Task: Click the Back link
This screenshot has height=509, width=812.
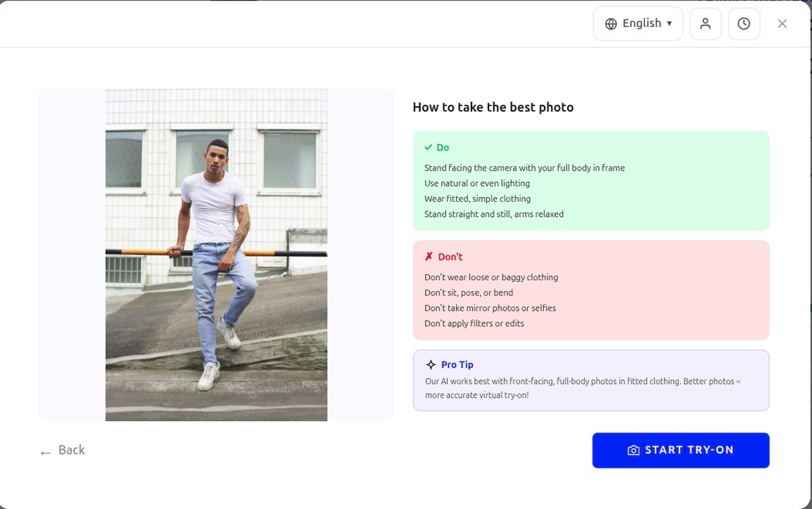Action: click(70, 449)
